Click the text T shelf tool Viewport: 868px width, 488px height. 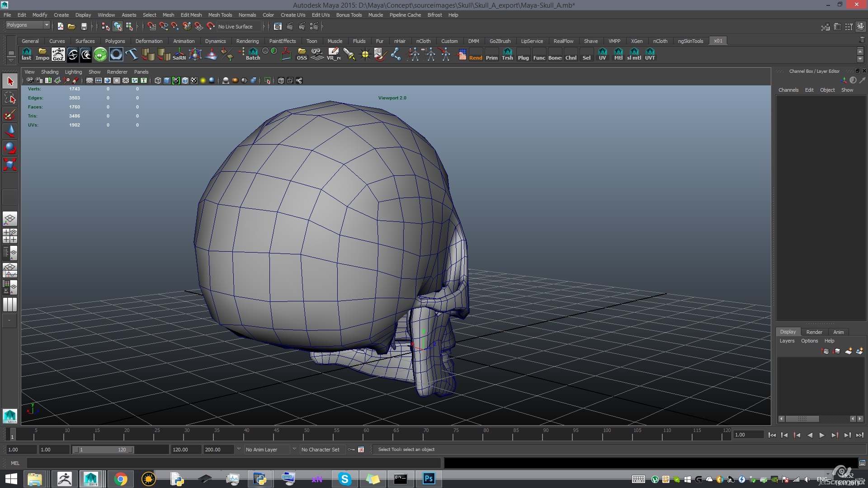pos(132,54)
